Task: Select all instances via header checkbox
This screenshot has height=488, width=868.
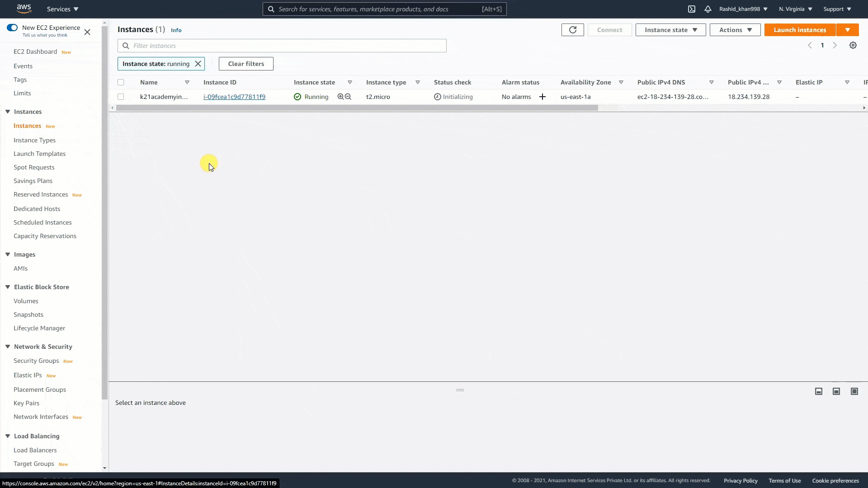Action: point(121,82)
